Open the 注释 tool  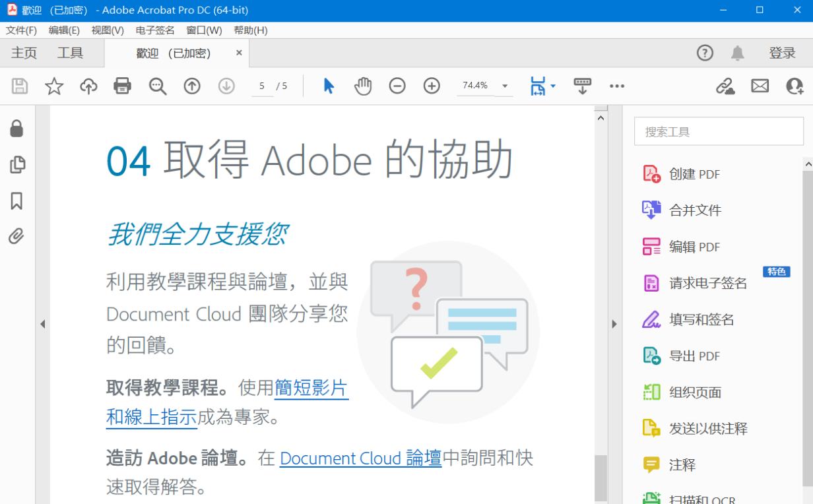click(681, 464)
